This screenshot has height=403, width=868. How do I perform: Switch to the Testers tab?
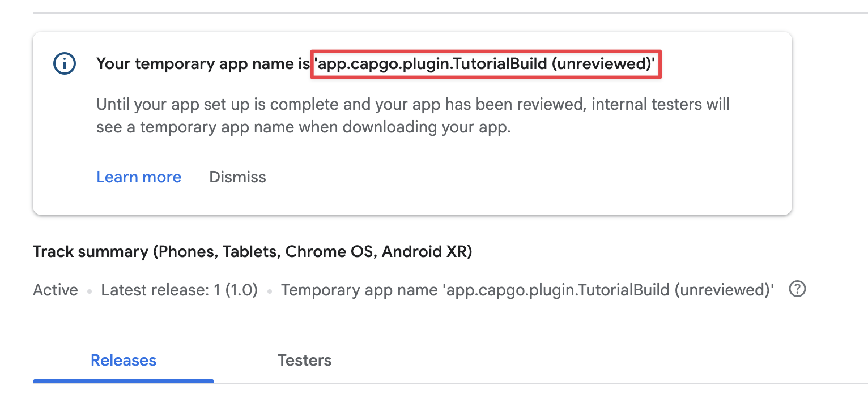coord(304,360)
